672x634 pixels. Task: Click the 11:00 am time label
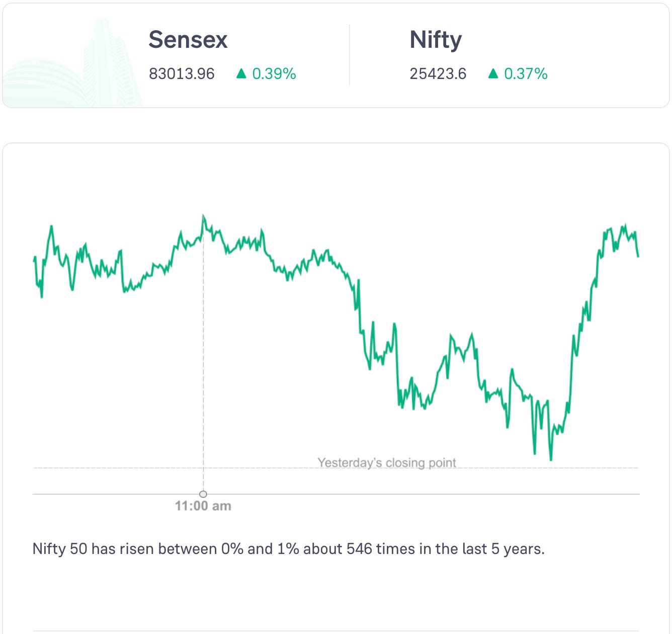pos(203,506)
